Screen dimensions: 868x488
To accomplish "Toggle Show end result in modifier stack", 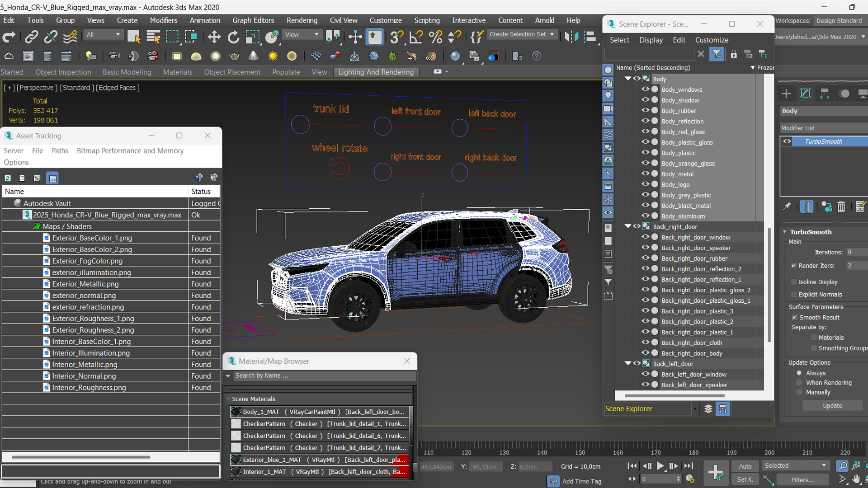I will pyautogui.click(x=807, y=206).
